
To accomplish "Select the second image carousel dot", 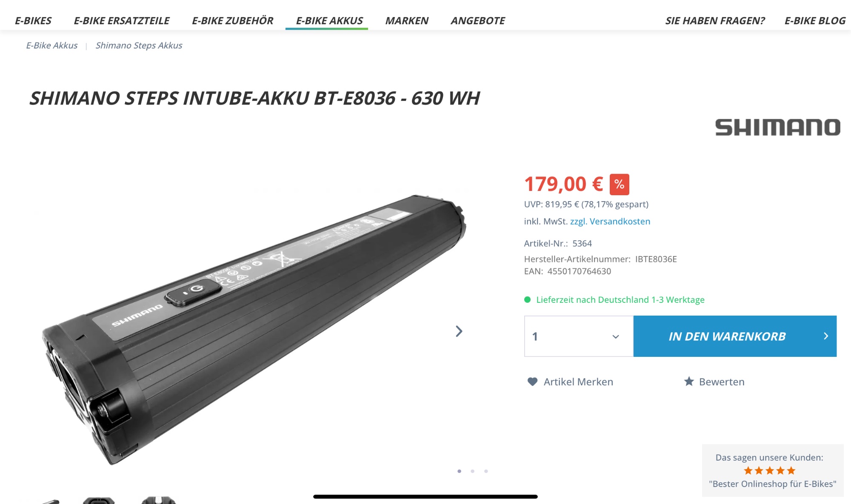I will coord(472,471).
